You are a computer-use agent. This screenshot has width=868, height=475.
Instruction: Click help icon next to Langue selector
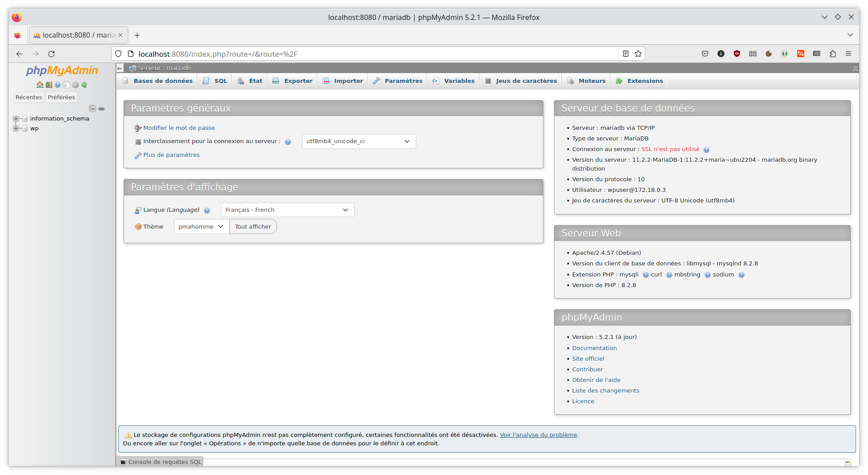point(207,210)
